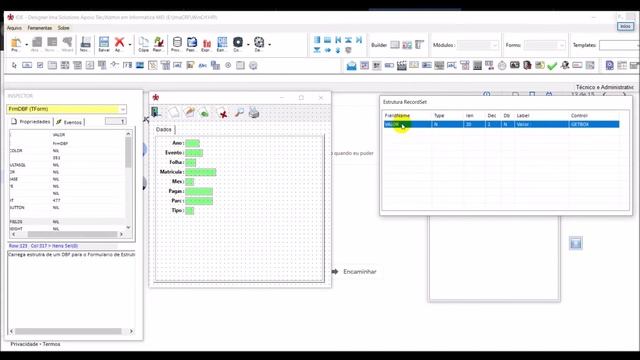
Task: Select the Abc label control tool
Action: pos(202,65)
